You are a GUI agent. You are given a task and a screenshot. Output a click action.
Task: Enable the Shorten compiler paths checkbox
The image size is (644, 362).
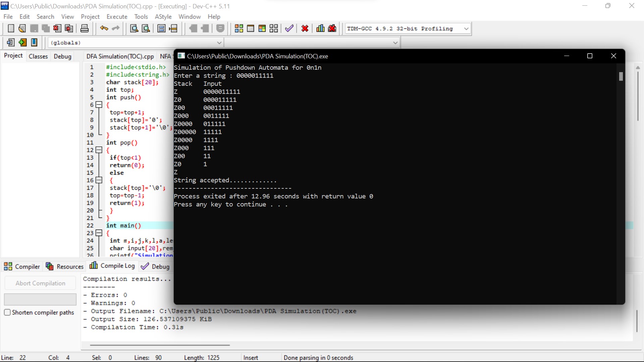coord(7,312)
